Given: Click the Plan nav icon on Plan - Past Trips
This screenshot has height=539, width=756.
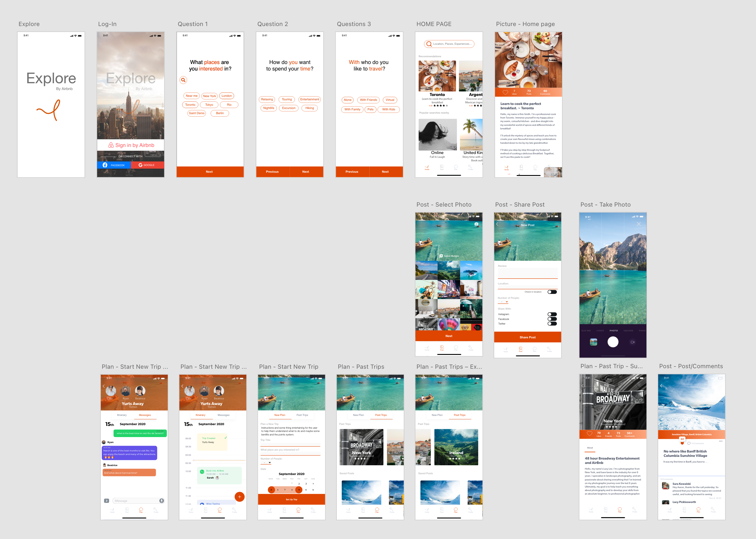Looking at the screenshot, I should [x=377, y=510].
